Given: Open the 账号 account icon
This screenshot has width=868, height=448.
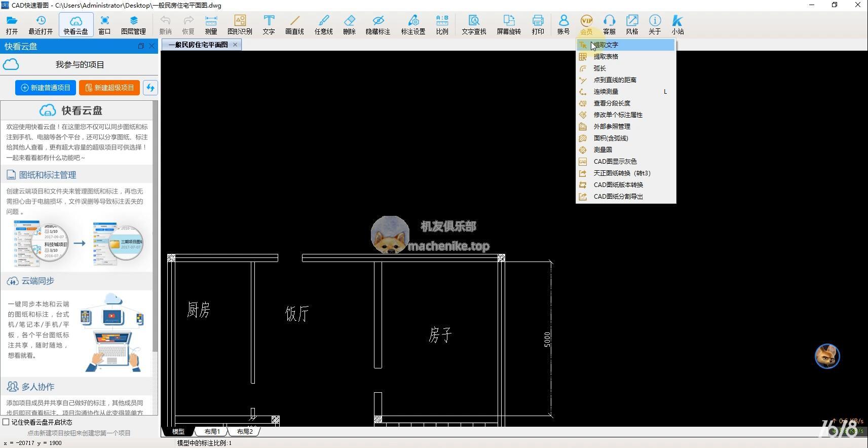Looking at the screenshot, I should tap(563, 24).
